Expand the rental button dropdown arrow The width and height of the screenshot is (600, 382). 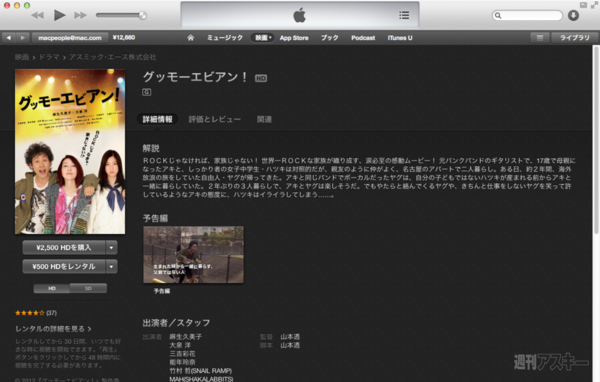tap(111, 266)
